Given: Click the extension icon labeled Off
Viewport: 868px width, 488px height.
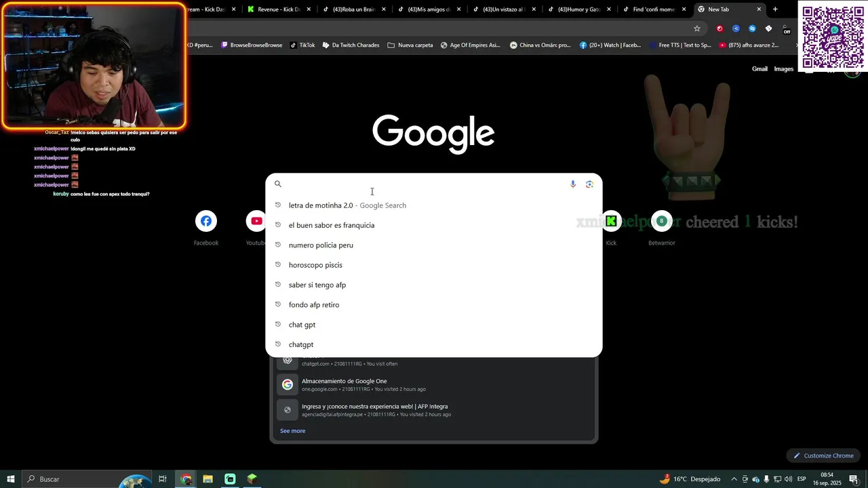Looking at the screenshot, I should coord(786,29).
